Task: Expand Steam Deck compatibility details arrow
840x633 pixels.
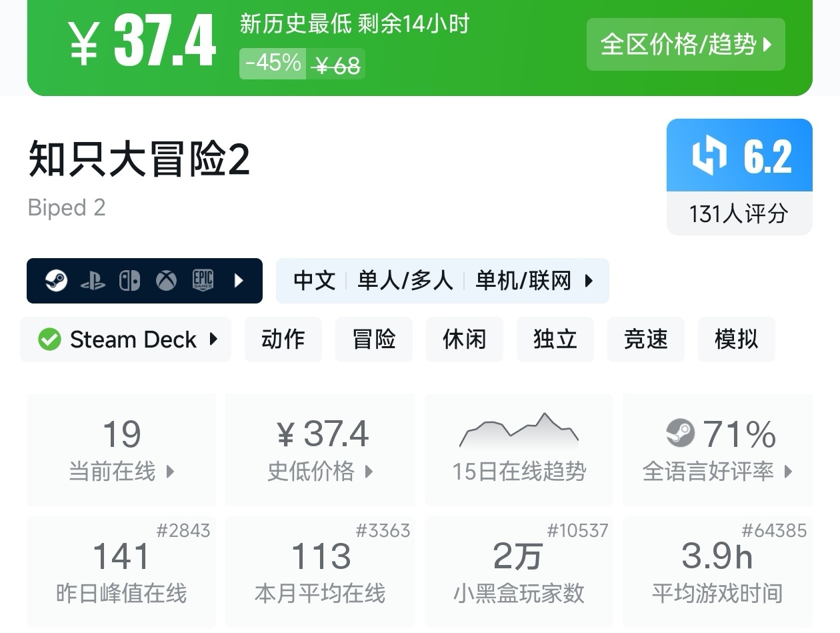Action: 213,339
